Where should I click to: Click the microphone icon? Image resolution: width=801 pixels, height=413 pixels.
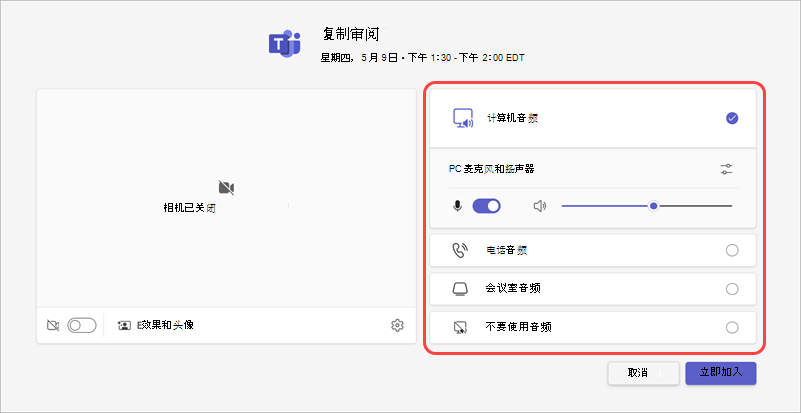click(458, 206)
